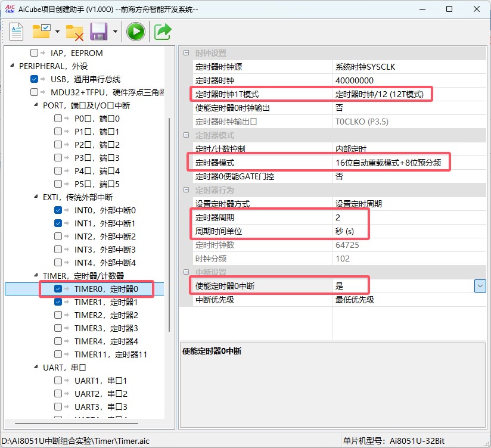Click the new project document icon
This screenshot has width=491, height=448.
point(16,32)
